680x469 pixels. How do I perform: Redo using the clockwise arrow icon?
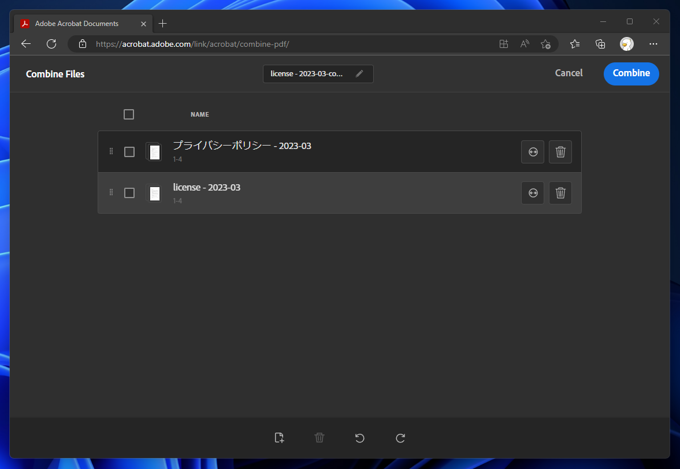tap(400, 438)
